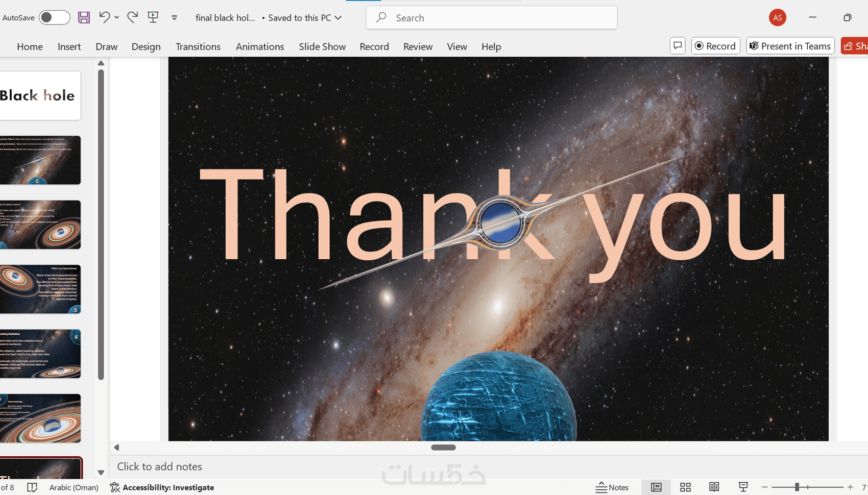Expand the file save location dropdown
The image size is (868, 495).
coord(338,18)
